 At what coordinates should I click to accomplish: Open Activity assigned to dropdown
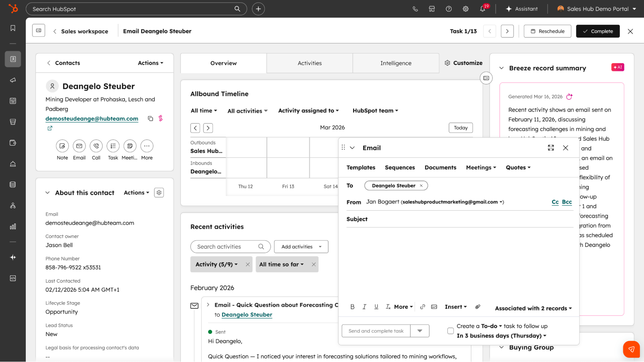click(x=309, y=111)
